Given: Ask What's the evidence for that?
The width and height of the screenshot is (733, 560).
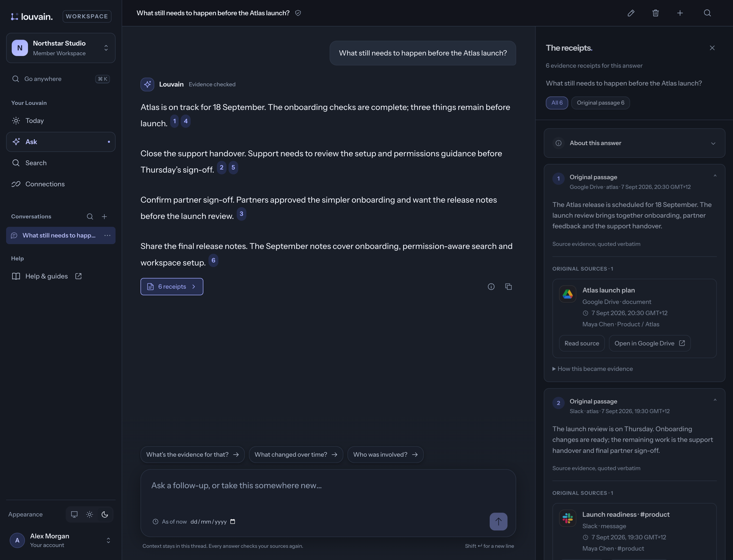Looking at the screenshot, I should click(x=192, y=455).
